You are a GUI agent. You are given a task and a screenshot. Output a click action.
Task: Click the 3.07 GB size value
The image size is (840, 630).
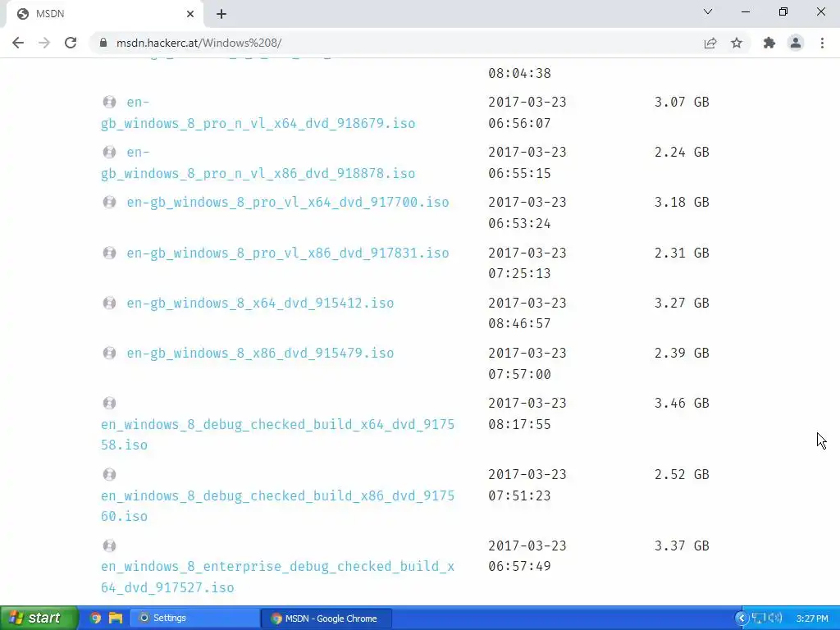[682, 102]
